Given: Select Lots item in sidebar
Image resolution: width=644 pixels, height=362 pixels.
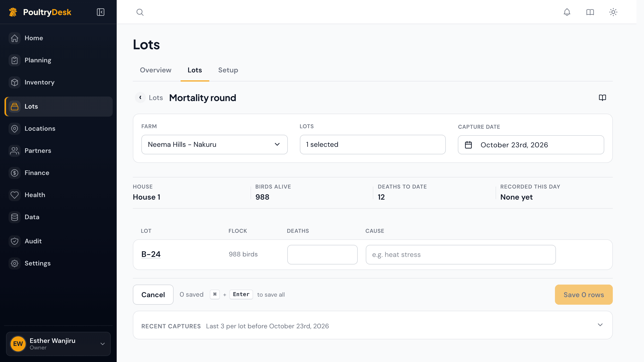Looking at the screenshot, I should point(58,107).
